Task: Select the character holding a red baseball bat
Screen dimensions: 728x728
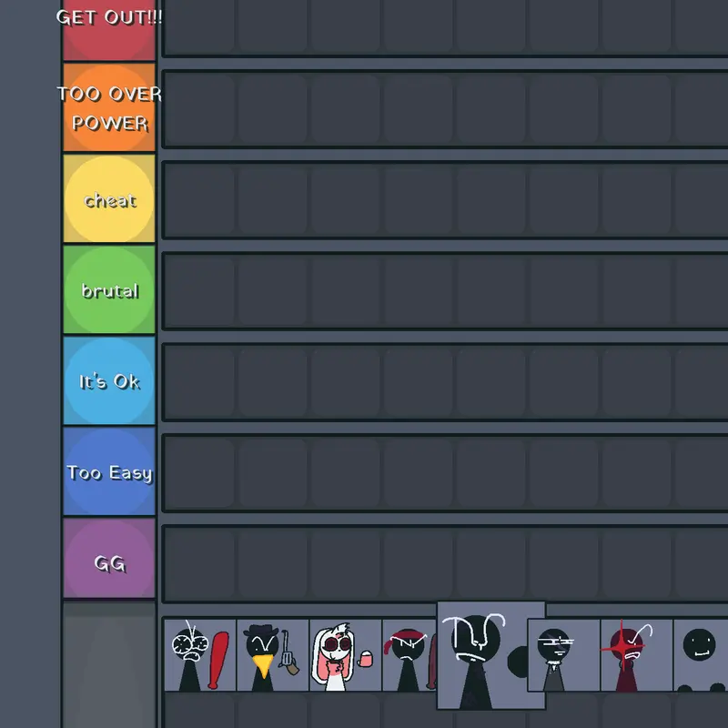Action: coord(200,655)
